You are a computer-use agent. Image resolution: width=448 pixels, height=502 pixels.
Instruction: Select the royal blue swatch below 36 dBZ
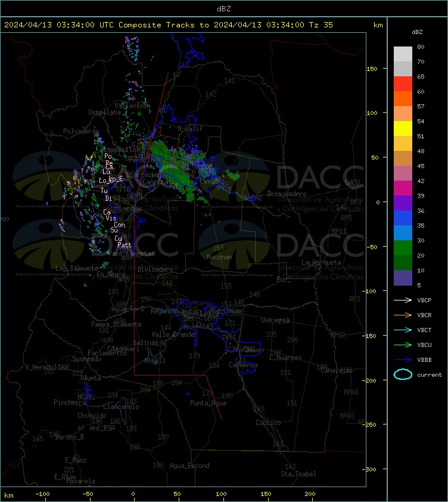click(x=403, y=218)
